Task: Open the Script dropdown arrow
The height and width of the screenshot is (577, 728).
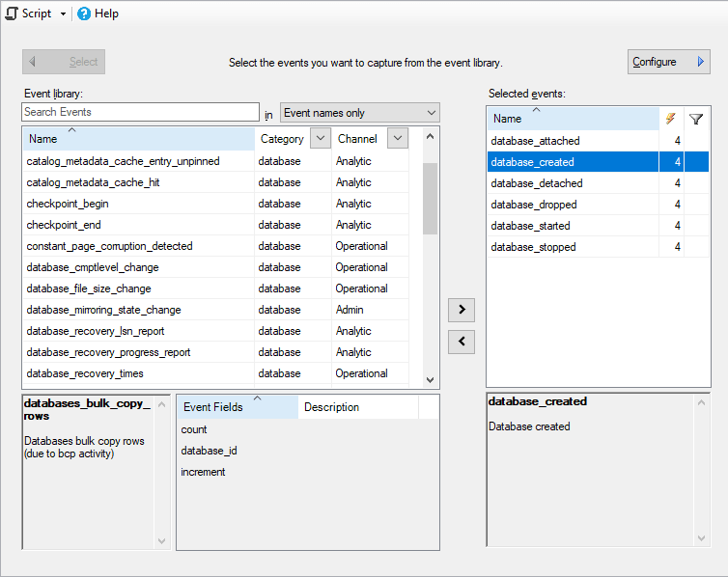Action: 63,14
